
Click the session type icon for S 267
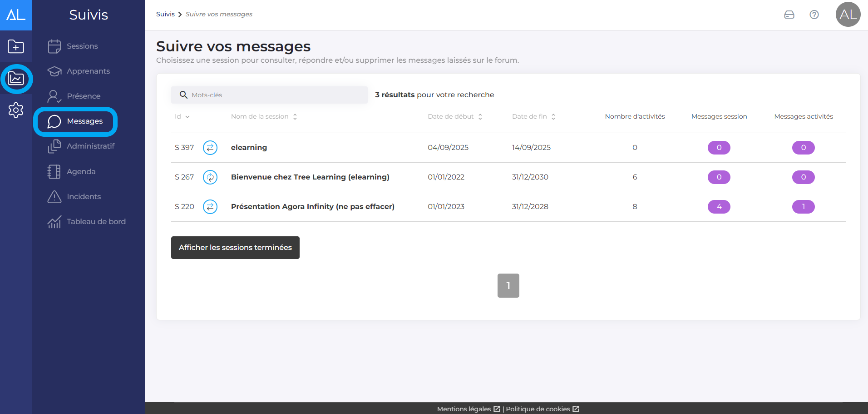(210, 177)
